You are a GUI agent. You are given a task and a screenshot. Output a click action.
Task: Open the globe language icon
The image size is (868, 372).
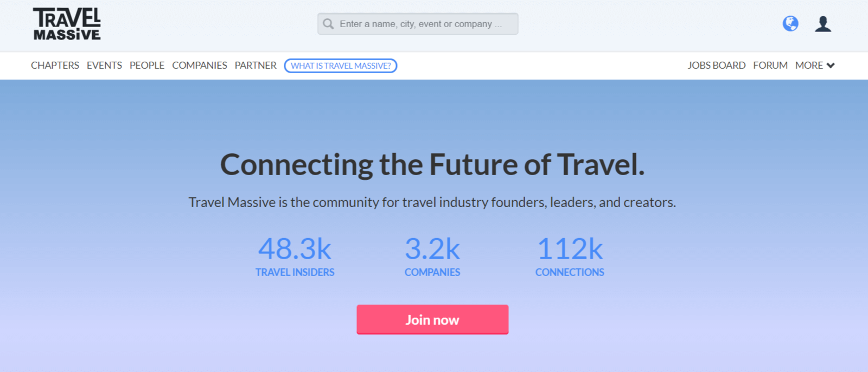pyautogui.click(x=790, y=24)
